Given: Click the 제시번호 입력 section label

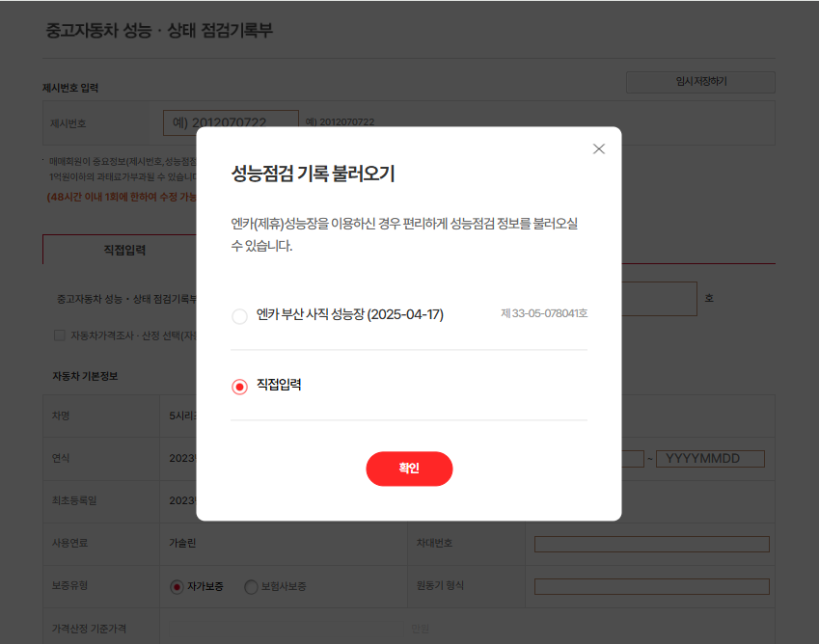Looking at the screenshot, I should 70,88.
